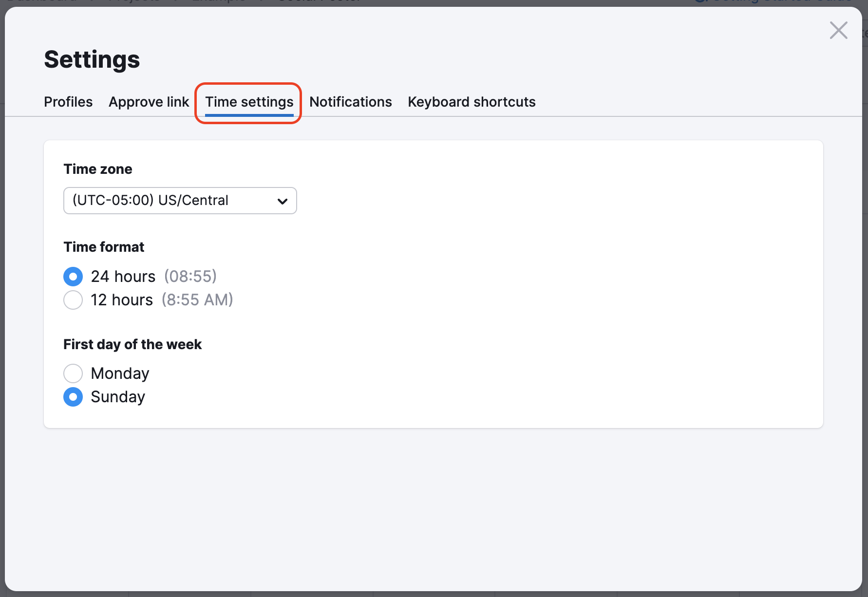The height and width of the screenshot is (597, 868).
Task: Set Monday as first day of the week
Action: pos(73,373)
